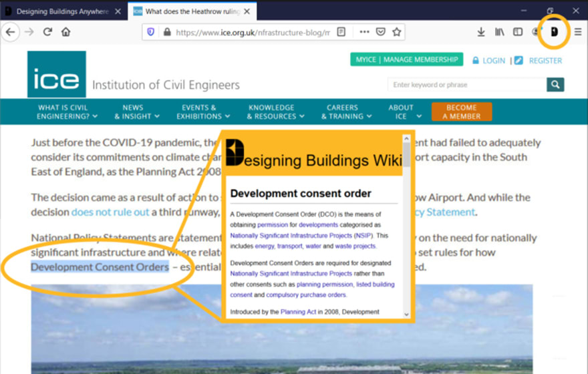The height and width of the screenshot is (374, 588).
Task: Expand Careers & Training menu
Action: click(x=346, y=112)
